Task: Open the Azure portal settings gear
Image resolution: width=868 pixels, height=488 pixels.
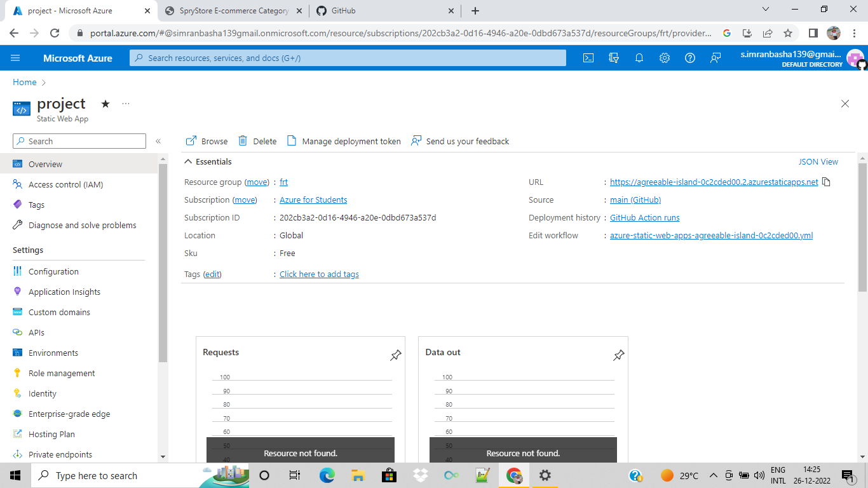Action: point(665,57)
